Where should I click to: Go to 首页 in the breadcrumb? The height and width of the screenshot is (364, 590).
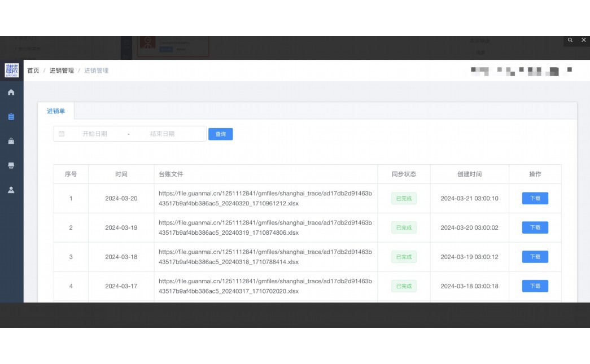(33, 71)
